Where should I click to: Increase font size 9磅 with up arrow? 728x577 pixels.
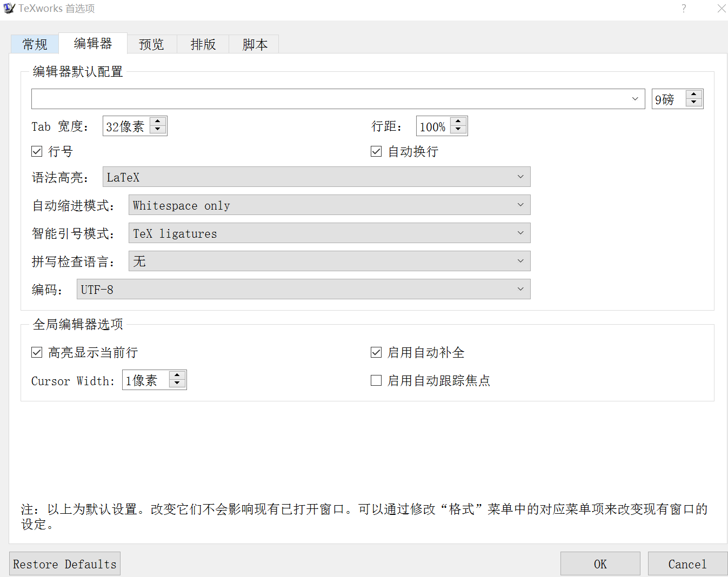694,95
